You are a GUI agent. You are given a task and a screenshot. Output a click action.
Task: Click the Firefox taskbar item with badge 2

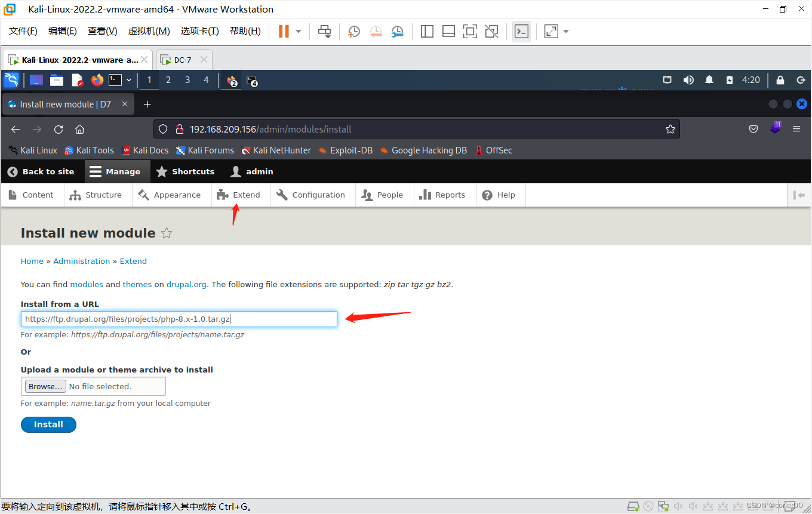(x=232, y=80)
